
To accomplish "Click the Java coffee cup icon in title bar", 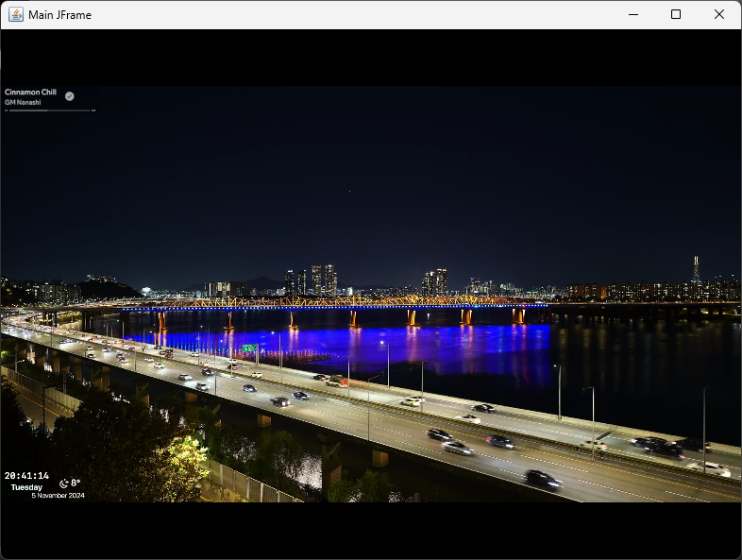I will coord(16,14).
